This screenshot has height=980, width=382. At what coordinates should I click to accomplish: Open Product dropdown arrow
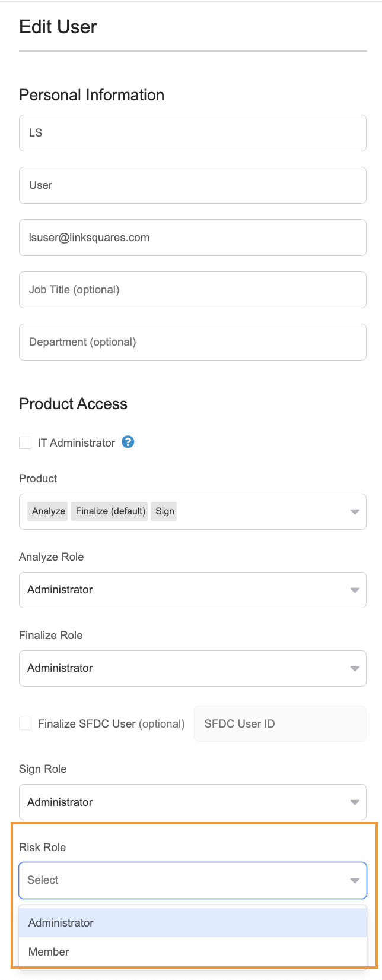pos(355,511)
